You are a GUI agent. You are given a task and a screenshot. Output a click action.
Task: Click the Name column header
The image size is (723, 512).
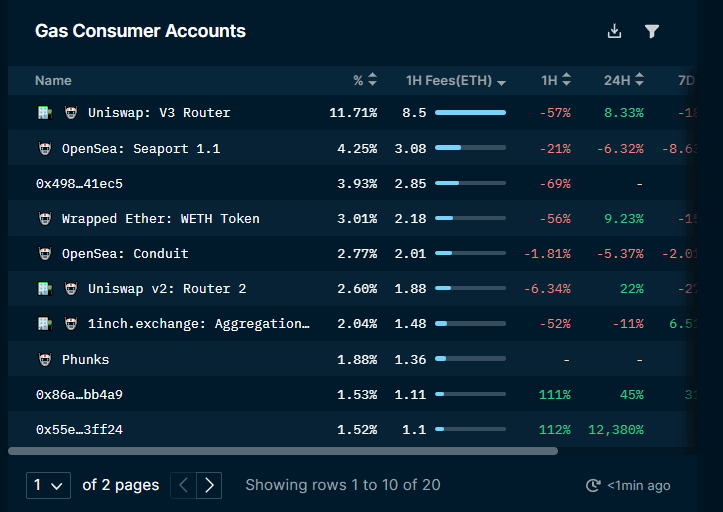(x=53, y=81)
